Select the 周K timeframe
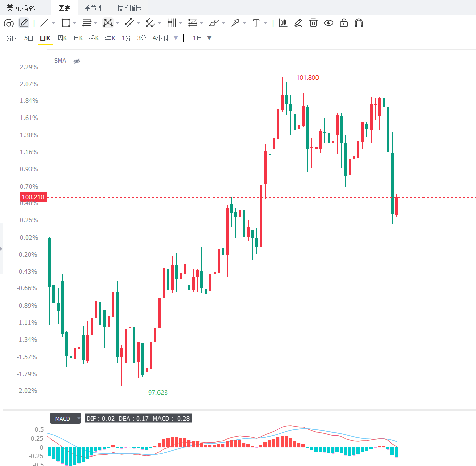Image resolution: width=476 pixels, height=466 pixels. [62, 38]
